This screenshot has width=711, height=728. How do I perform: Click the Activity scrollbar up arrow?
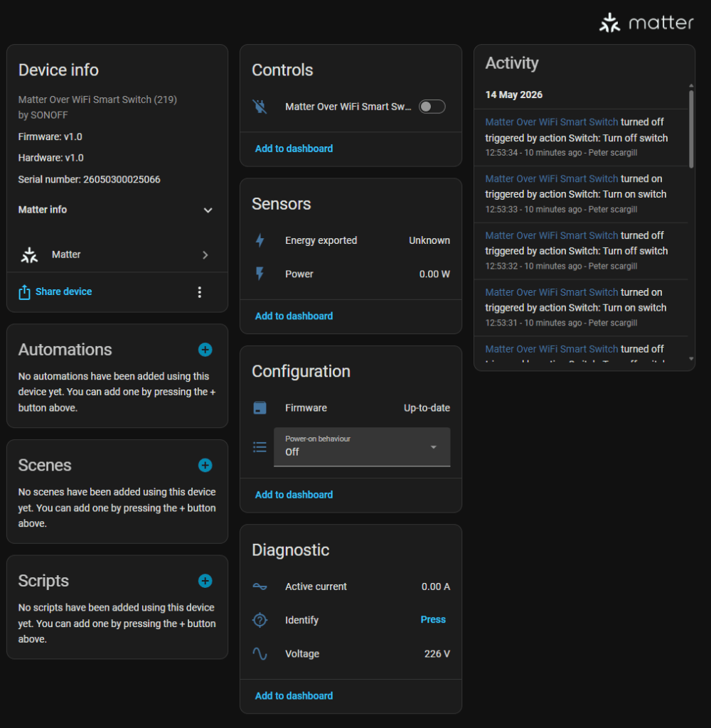pos(691,86)
